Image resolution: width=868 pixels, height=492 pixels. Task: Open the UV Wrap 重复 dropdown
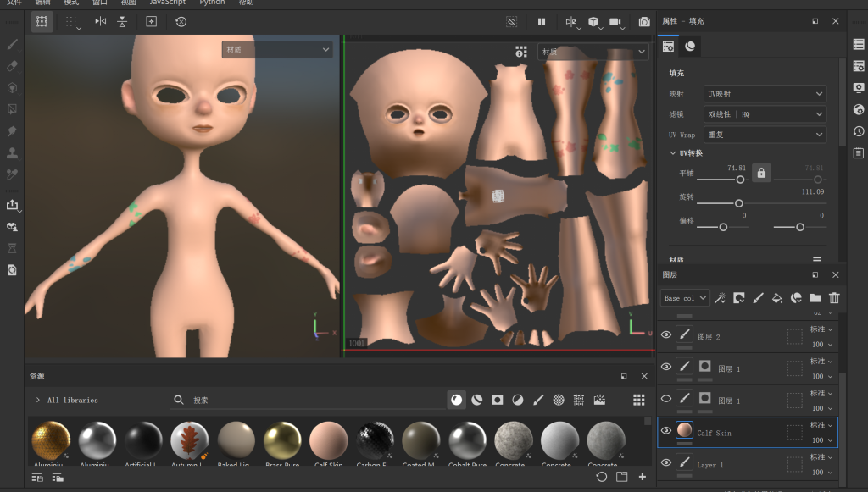(x=765, y=135)
